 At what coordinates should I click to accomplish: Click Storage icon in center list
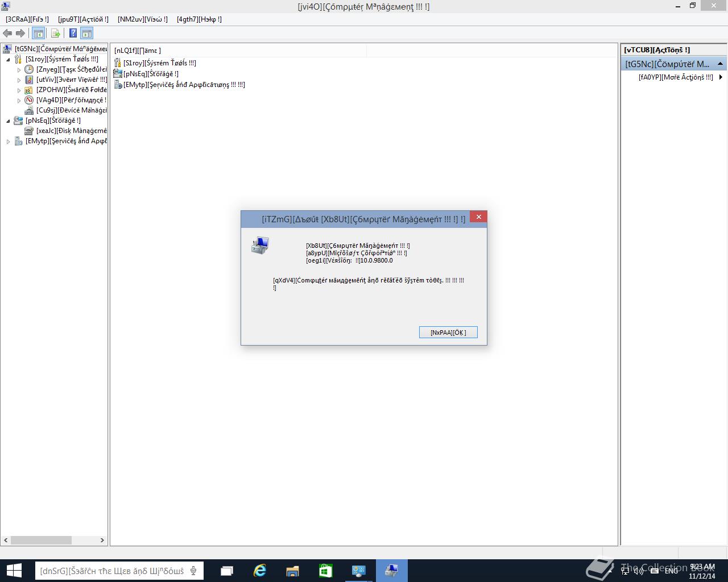point(118,74)
